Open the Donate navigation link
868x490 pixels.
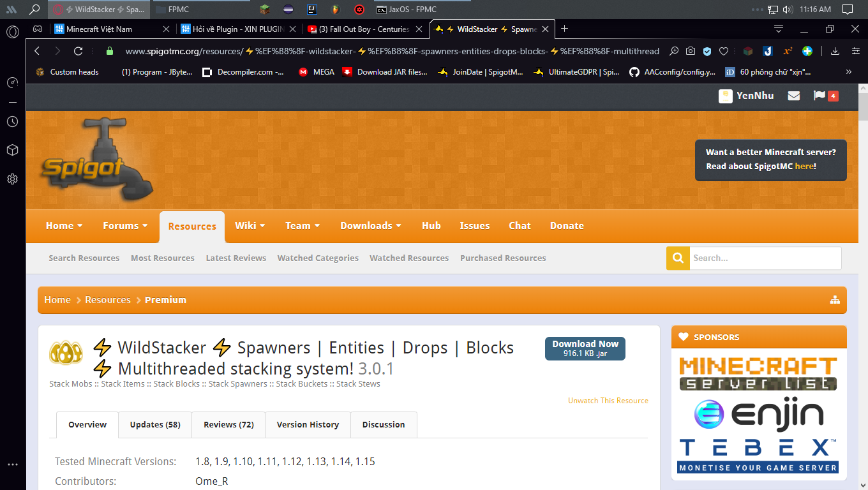click(x=567, y=226)
